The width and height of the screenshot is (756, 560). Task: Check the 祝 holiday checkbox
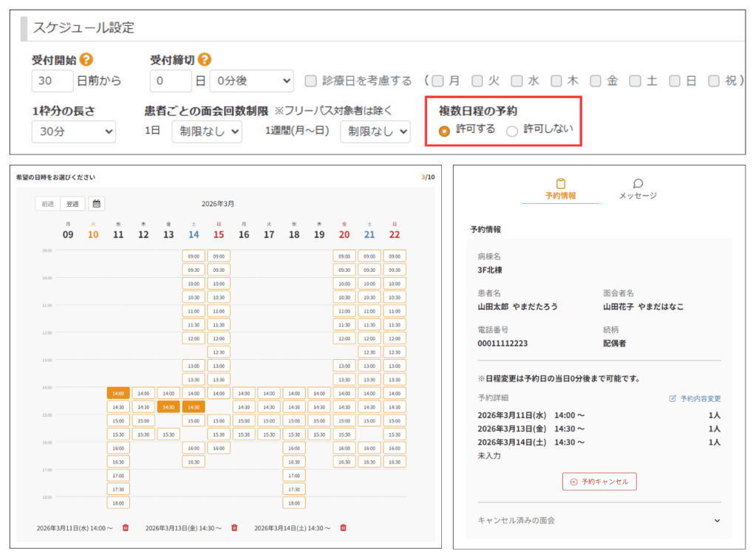(x=714, y=81)
